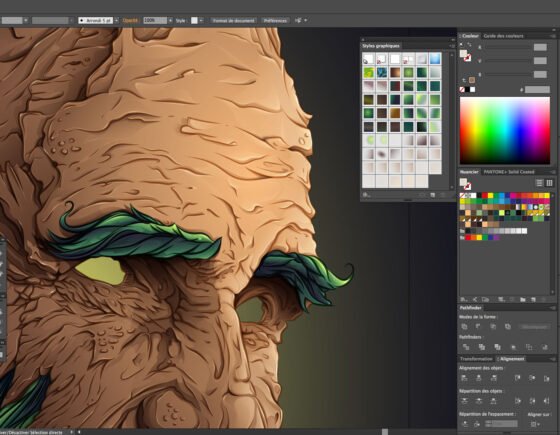Open Styles graphiques panel options menu
The height and width of the screenshot is (435, 560).
[x=452, y=46]
